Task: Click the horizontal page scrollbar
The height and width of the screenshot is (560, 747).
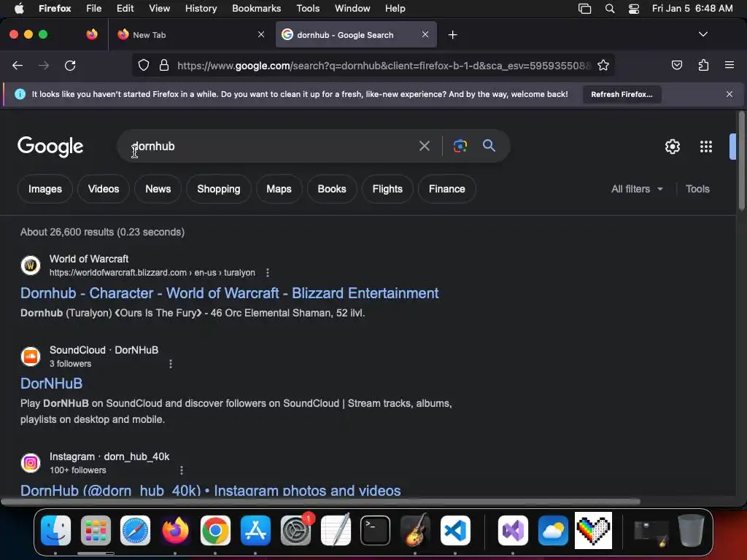Action: pos(320,502)
